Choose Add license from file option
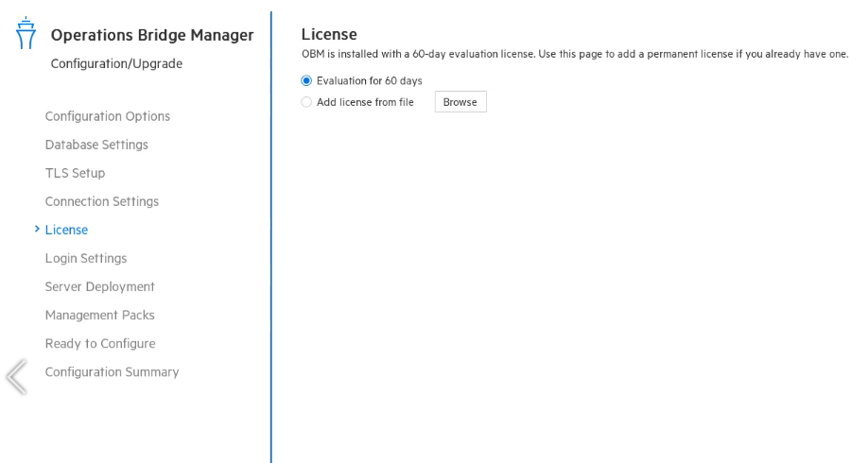Image resolution: width=868 pixels, height=463 pixels. (306, 102)
